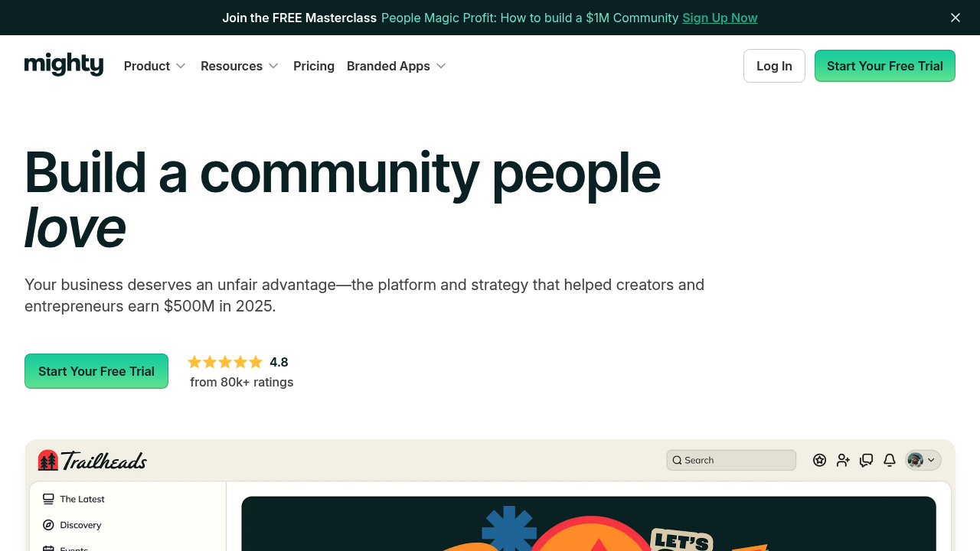Click the Sign Up Now link
This screenshot has height=551, width=980.
click(720, 18)
